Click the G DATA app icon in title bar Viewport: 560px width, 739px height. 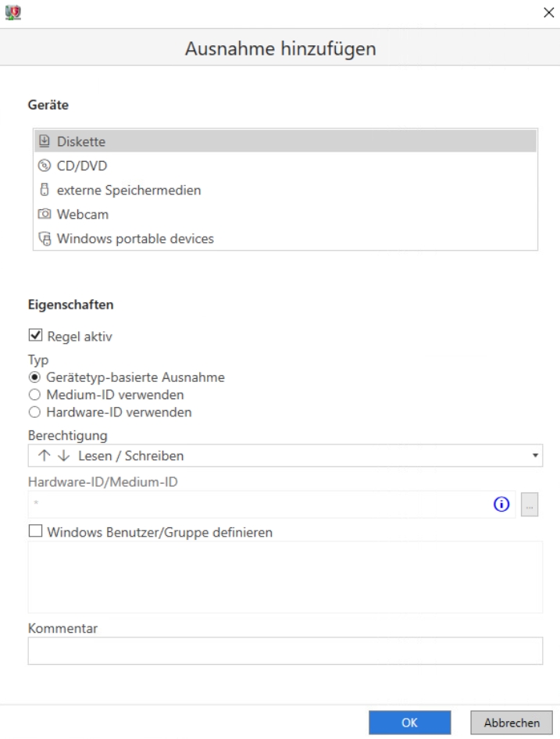click(13, 12)
